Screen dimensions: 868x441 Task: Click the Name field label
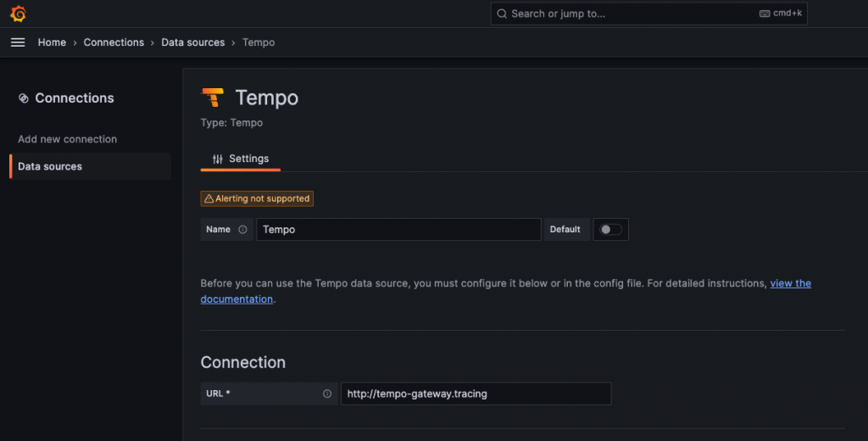[x=218, y=229]
